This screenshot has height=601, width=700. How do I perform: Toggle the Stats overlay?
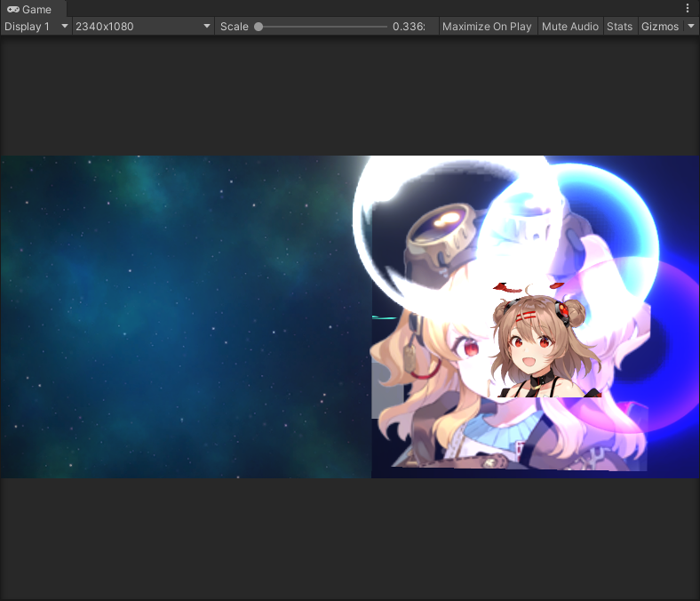point(619,27)
